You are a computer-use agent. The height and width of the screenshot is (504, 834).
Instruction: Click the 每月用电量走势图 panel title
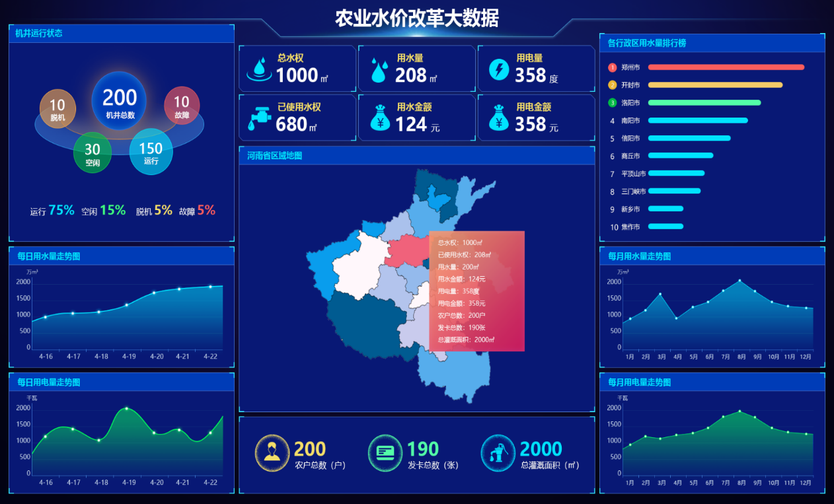tap(640, 382)
